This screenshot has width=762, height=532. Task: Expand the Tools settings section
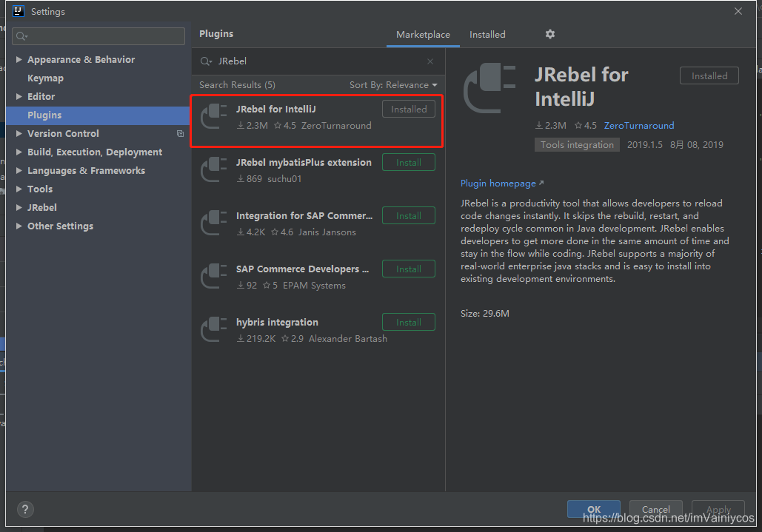coord(19,189)
